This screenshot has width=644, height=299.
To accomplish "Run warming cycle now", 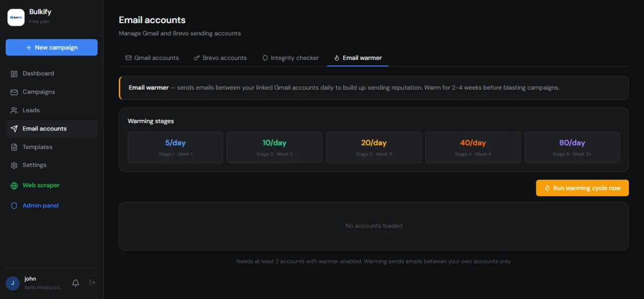I will click(582, 188).
